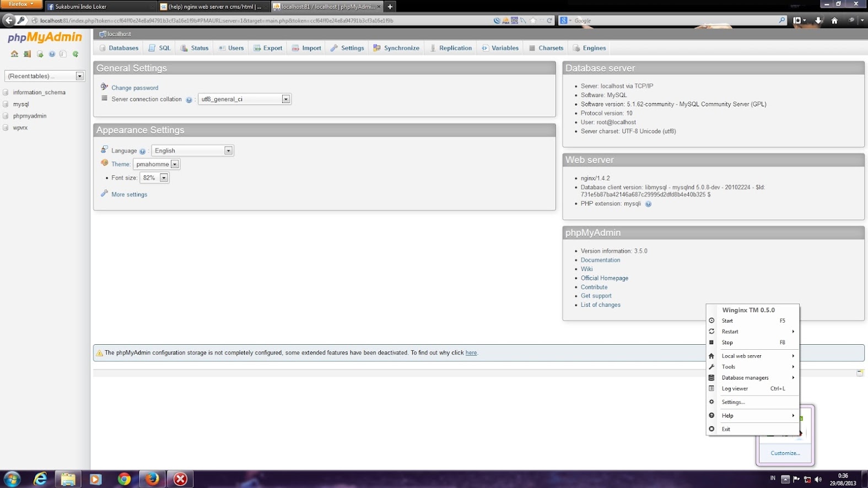Click Customize... in the notification area popup
Viewport: 868px width, 488px height.
point(785,453)
